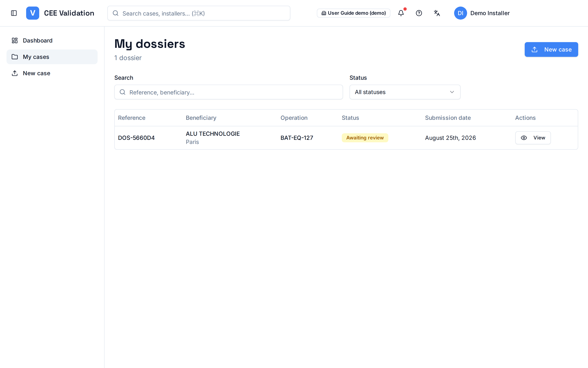Expand the All statuses dropdown
The image size is (588, 368).
(405, 92)
